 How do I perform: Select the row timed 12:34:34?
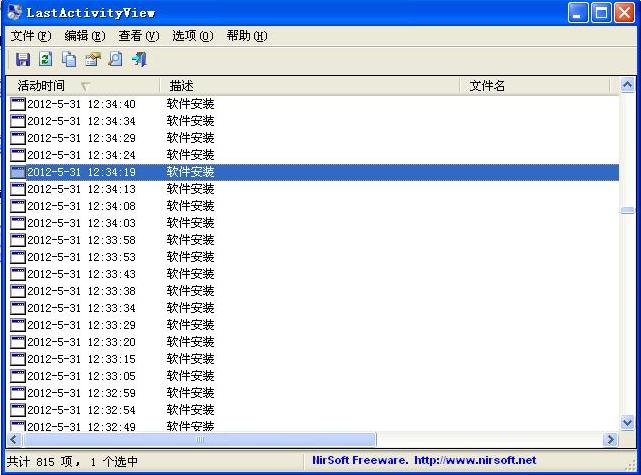coord(314,121)
